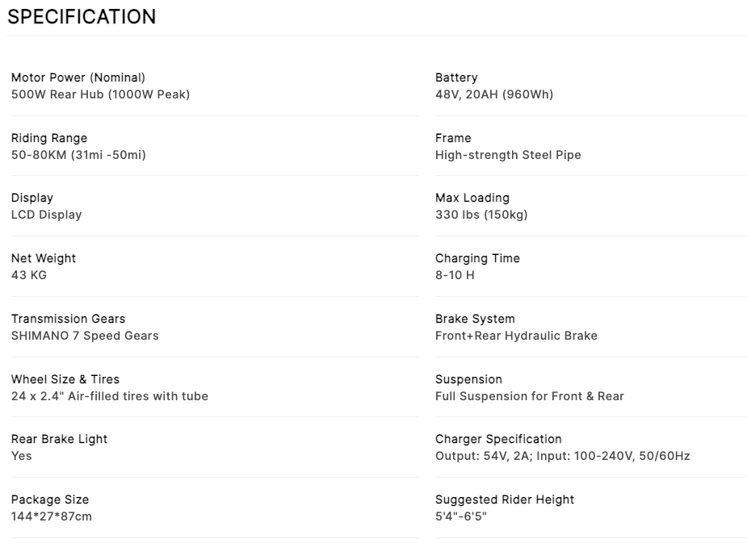Screen dimensions: 747x560
Task: Click the Battery 48V, 20AH value
Action: (493, 94)
